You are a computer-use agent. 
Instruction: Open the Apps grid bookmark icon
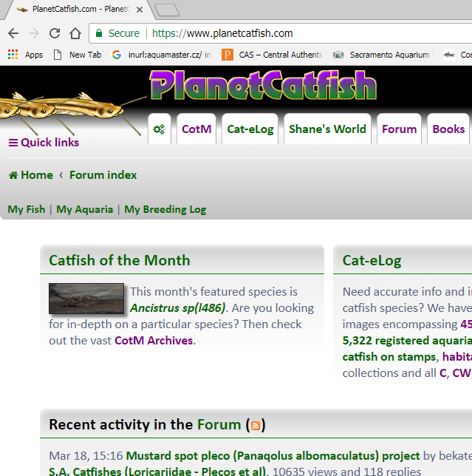click(13, 55)
